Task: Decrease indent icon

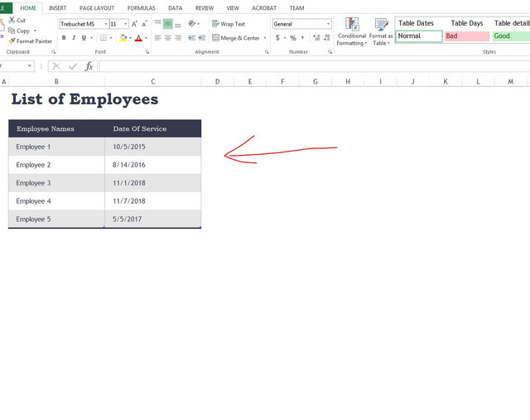Action: click(191, 38)
